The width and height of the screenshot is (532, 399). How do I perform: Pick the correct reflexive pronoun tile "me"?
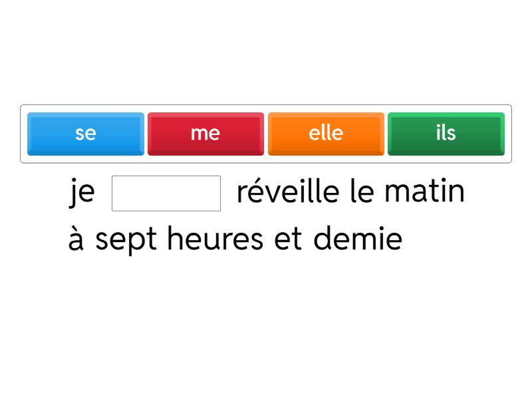point(205,133)
